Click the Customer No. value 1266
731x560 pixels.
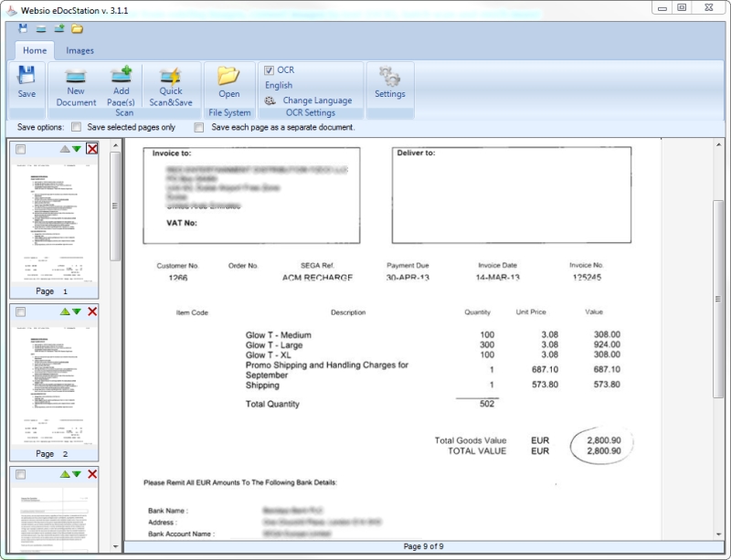tap(178, 278)
